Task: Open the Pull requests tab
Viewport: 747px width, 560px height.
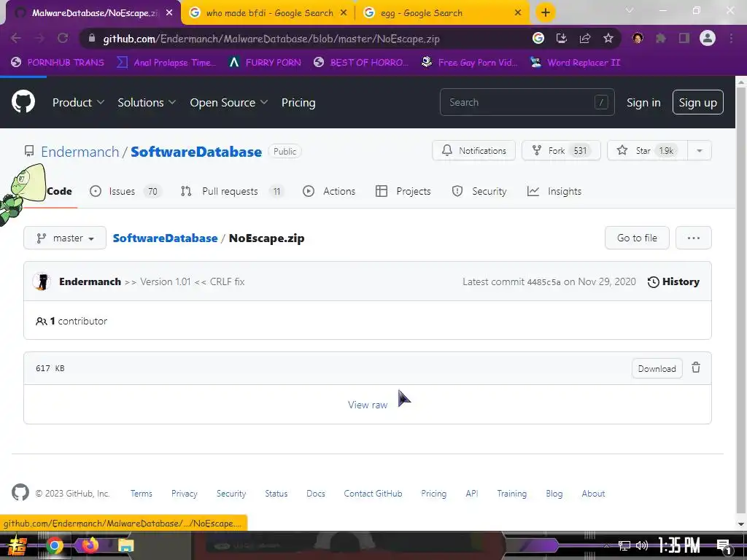Action: point(231,191)
